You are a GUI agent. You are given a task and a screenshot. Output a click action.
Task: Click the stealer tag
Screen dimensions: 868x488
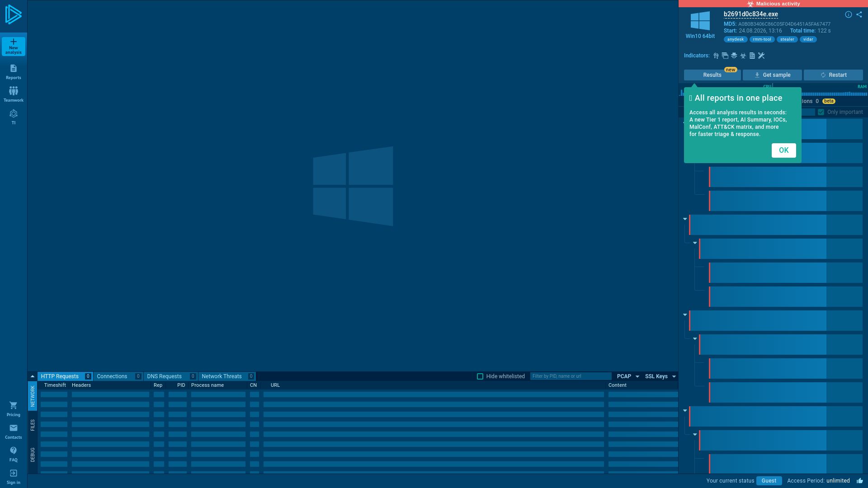pos(787,39)
